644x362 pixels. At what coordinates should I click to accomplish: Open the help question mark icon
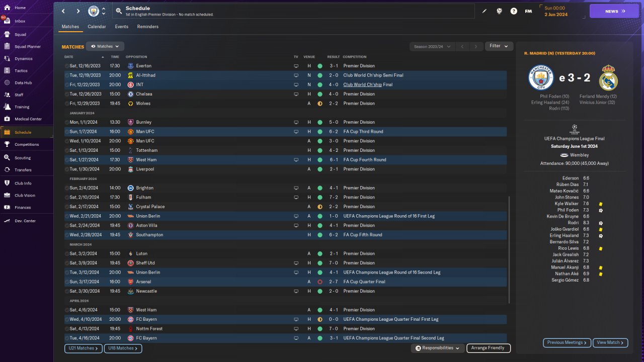point(514,11)
